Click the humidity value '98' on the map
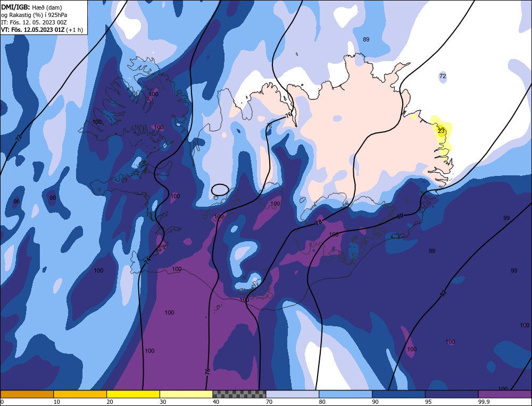The height and width of the screenshot is (406, 532). (x=53, y=198)
